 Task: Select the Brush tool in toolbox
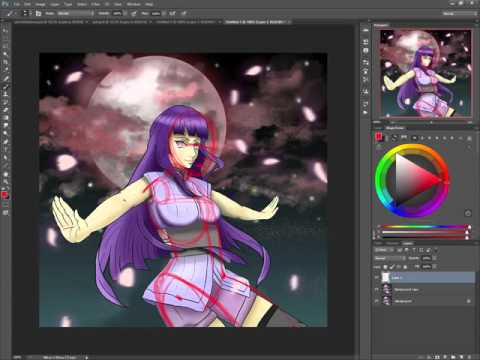pyautogui.click(x=6, y=87)
